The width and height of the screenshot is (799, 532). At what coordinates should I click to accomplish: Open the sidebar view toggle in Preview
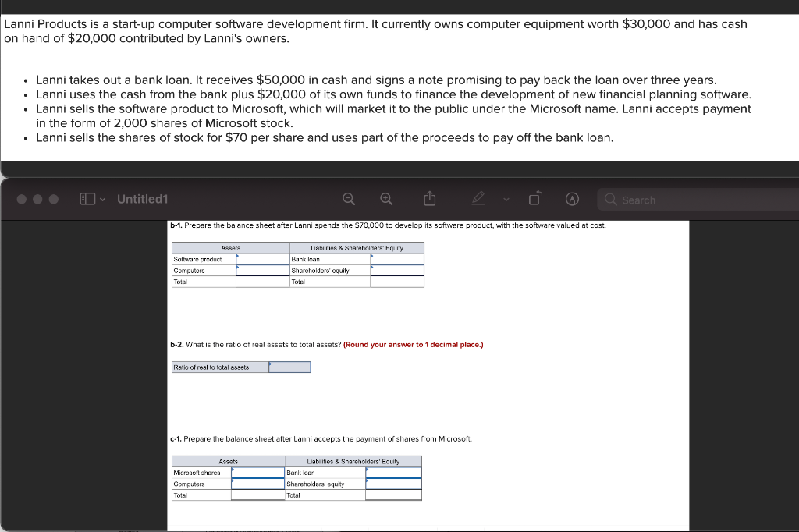coord(87,199)
